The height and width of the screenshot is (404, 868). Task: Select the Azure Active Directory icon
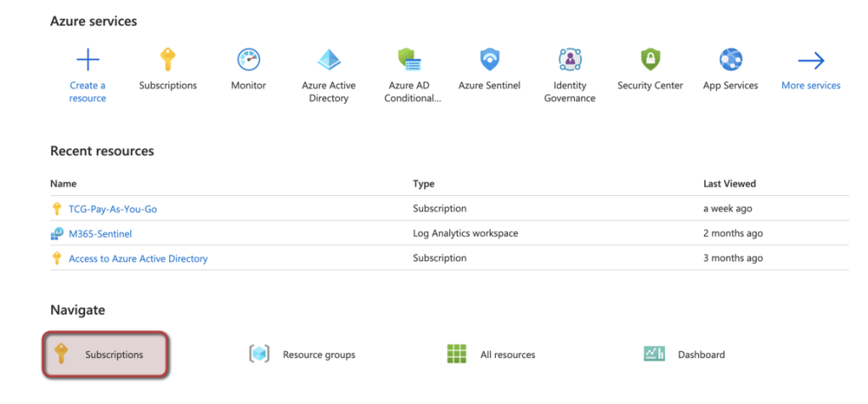click(329, 60)
